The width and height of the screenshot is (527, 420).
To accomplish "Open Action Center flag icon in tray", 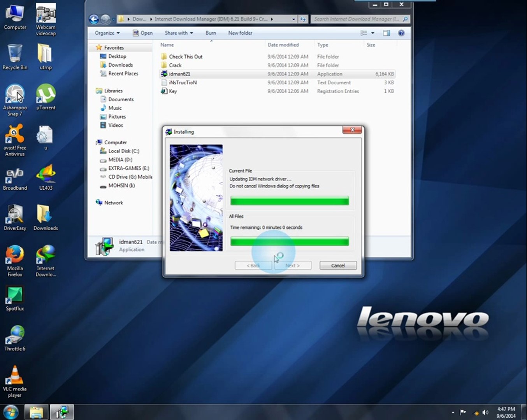I will click(463, 412).
